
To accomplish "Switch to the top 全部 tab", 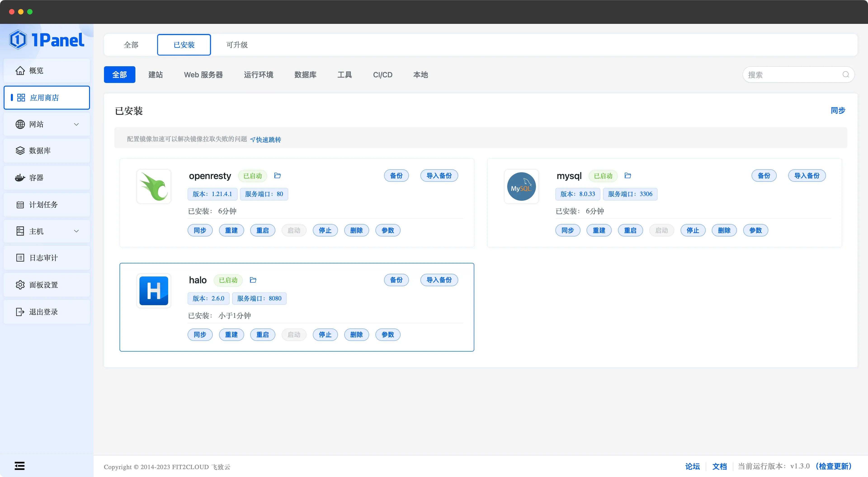I will tap(131, 45).
